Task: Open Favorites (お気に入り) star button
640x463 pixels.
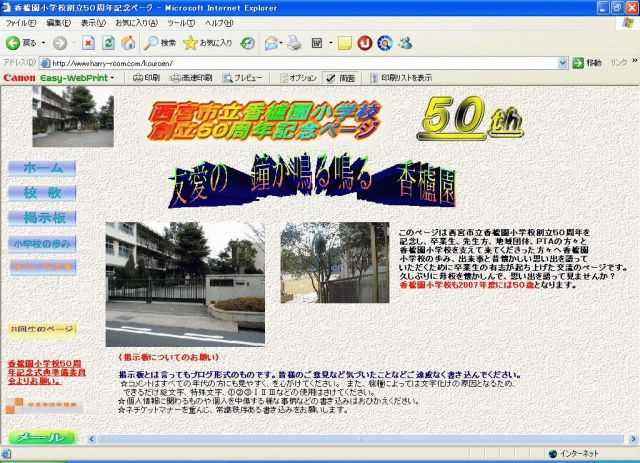Action: click(x=208, y=43)
